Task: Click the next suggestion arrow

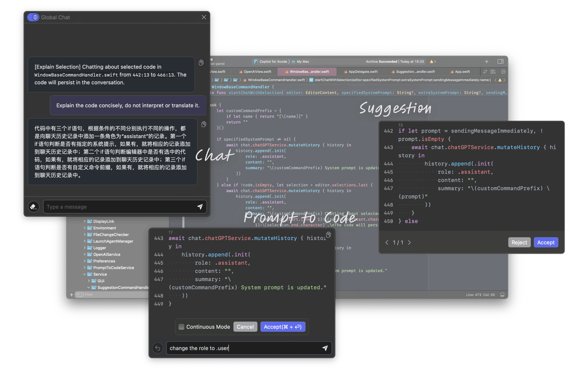Action: tap(409, 242)
